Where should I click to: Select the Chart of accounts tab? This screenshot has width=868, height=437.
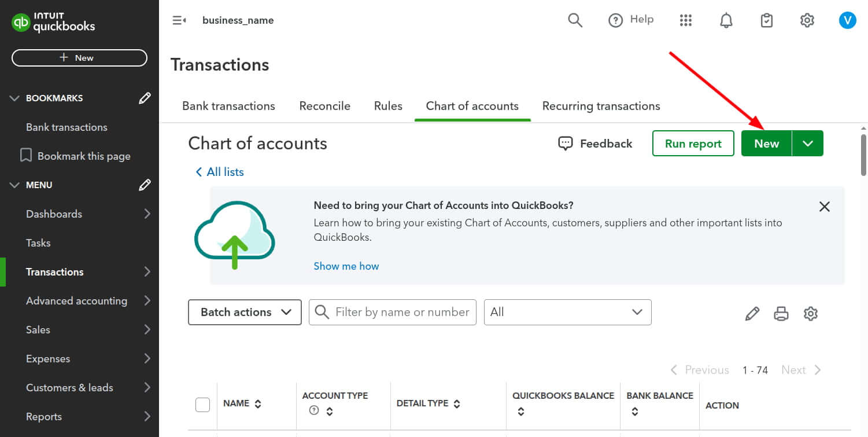pyautogui.click(x=472, y=106)
